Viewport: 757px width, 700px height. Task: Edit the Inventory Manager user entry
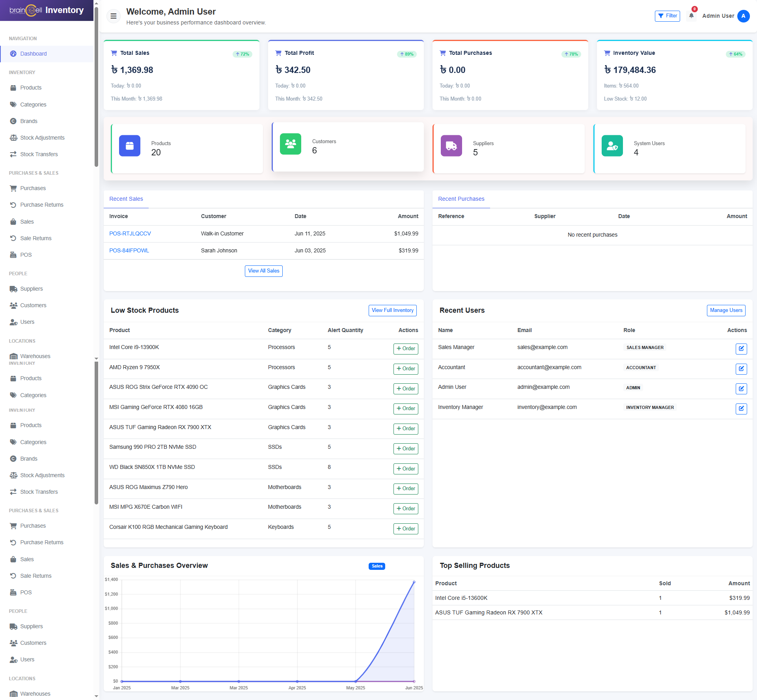click(x=741, y=409)
